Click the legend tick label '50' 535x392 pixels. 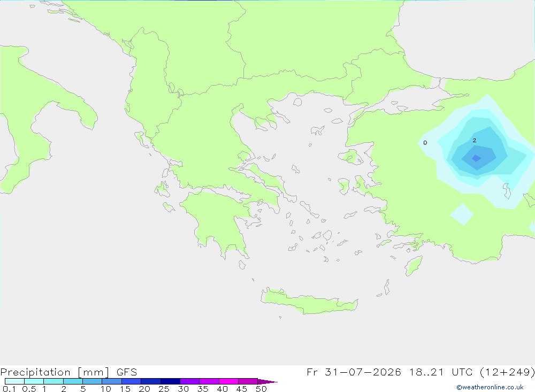[261, 389]
